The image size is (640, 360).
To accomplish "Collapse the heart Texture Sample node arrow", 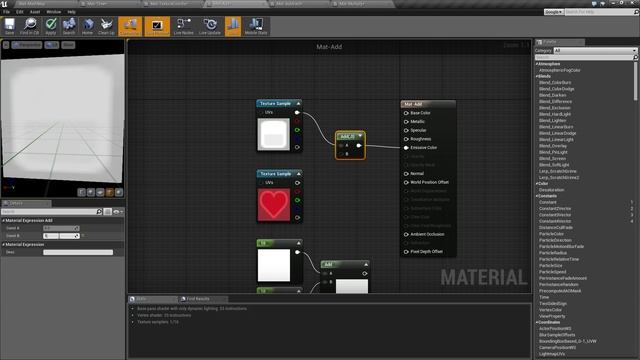I will tap(298, 174).
